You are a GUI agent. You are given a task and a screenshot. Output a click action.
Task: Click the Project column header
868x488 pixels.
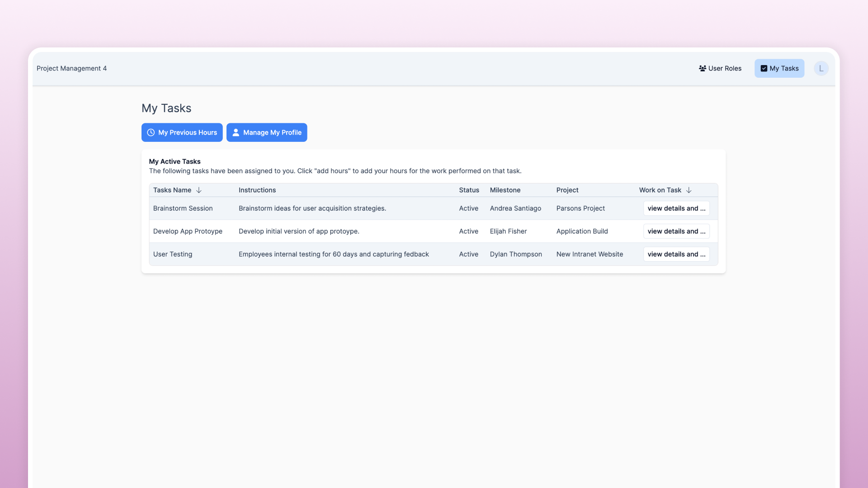tap(567, 190)
